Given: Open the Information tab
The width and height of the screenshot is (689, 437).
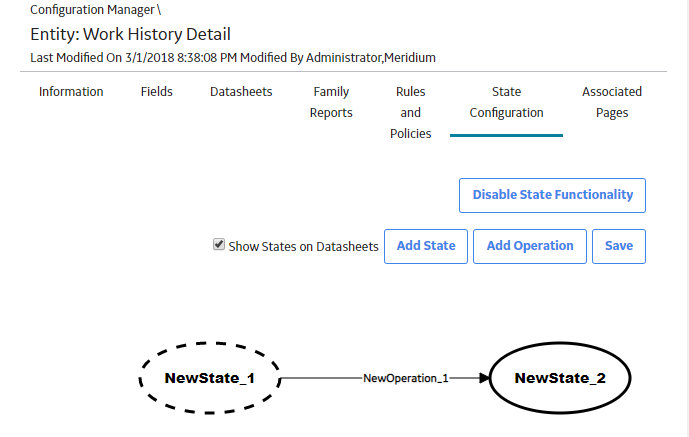Looking at the screenshot, I should (x=71, y=92).
